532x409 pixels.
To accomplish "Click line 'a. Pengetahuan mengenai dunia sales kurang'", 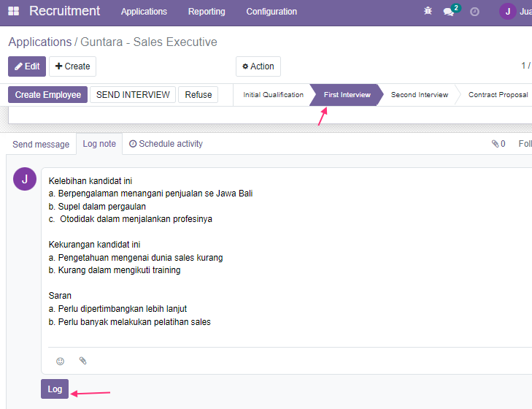I will pyautogui.click(x=136, y=258).
